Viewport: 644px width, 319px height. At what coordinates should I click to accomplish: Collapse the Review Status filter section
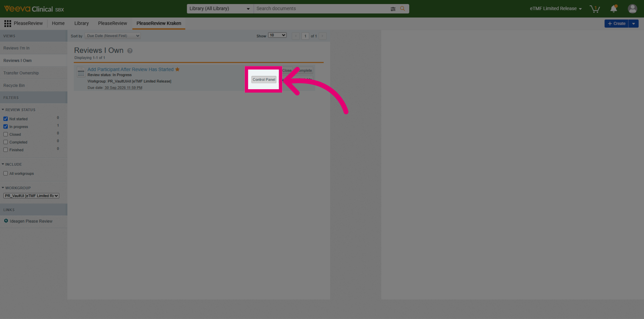click(x=18, y=110)
